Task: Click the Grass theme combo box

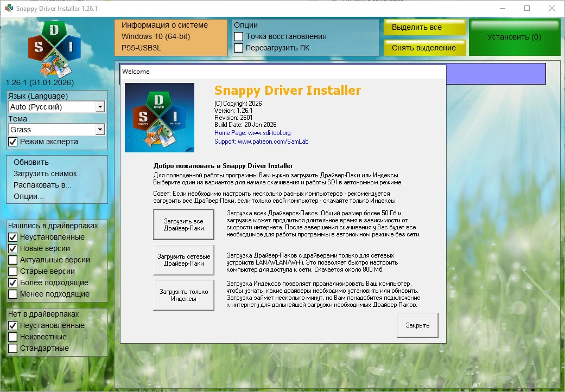Action: coord(56,130)
